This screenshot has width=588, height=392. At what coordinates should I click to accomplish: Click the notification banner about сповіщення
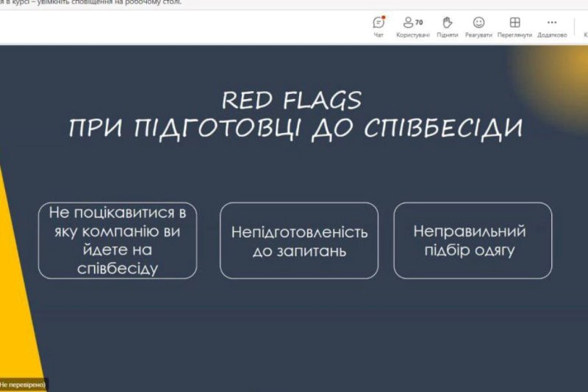(294, 4)
